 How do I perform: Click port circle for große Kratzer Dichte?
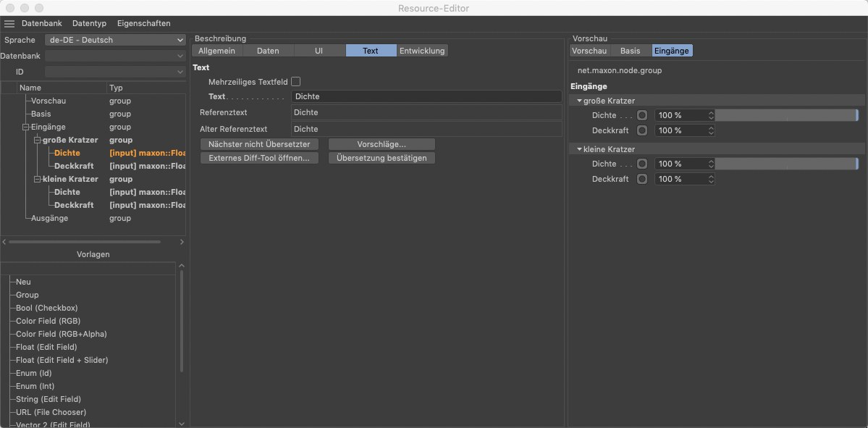click(x=642, y=115)
